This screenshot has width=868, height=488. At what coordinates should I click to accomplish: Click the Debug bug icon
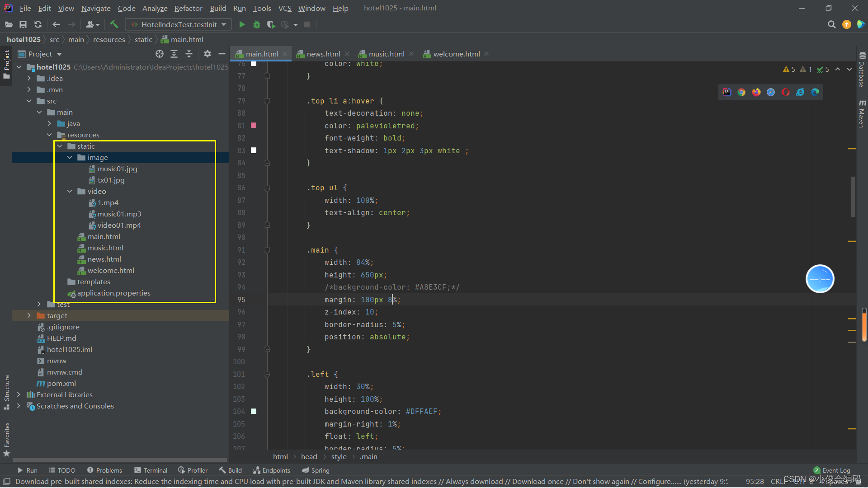[x=257, y=24]
